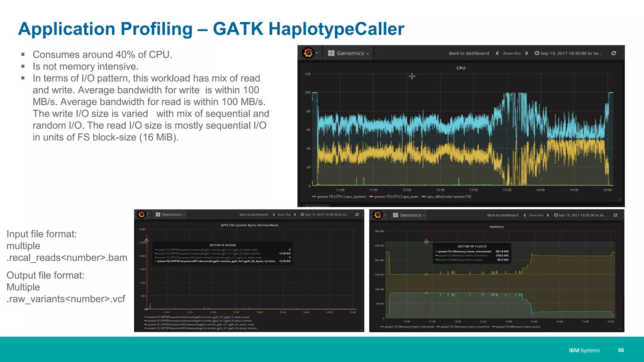Shift time range forward in CPU panel
Image resolution: width=644 pixels, height=362 pixels.
tap(526, 53)
